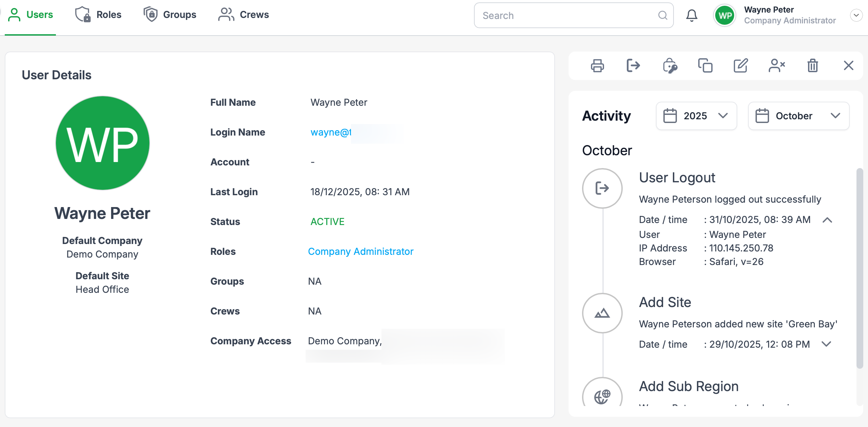Image resolution: width=868 pixels, height=427 pixels.
Task: Click the edit user pencil icon
Action: pos(741,66)
